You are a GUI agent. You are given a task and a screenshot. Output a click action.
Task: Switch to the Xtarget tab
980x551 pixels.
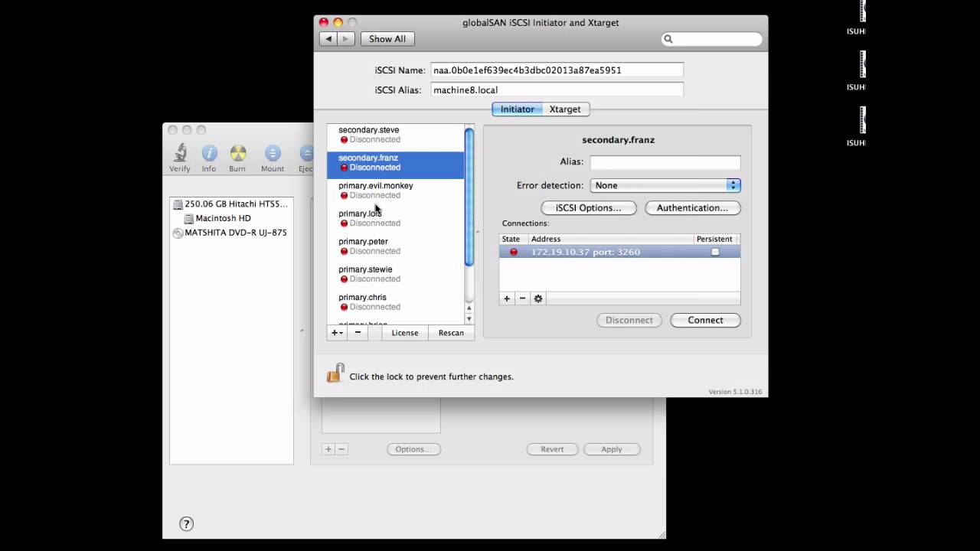point(565,109)
